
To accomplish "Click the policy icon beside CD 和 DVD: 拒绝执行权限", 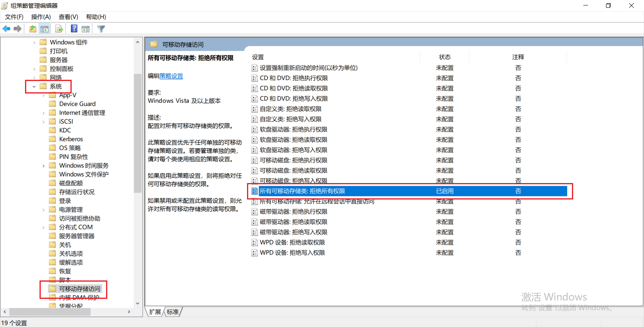I will [255, 78].
